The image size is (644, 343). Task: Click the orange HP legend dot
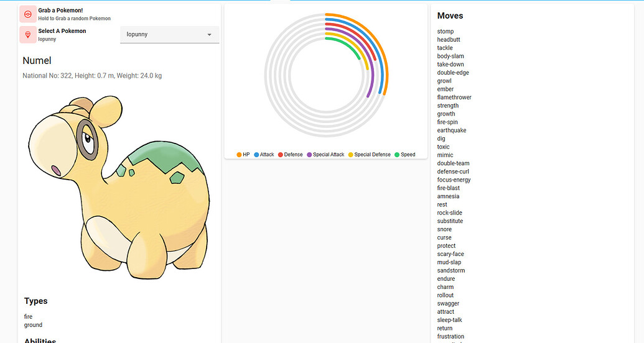239,155
